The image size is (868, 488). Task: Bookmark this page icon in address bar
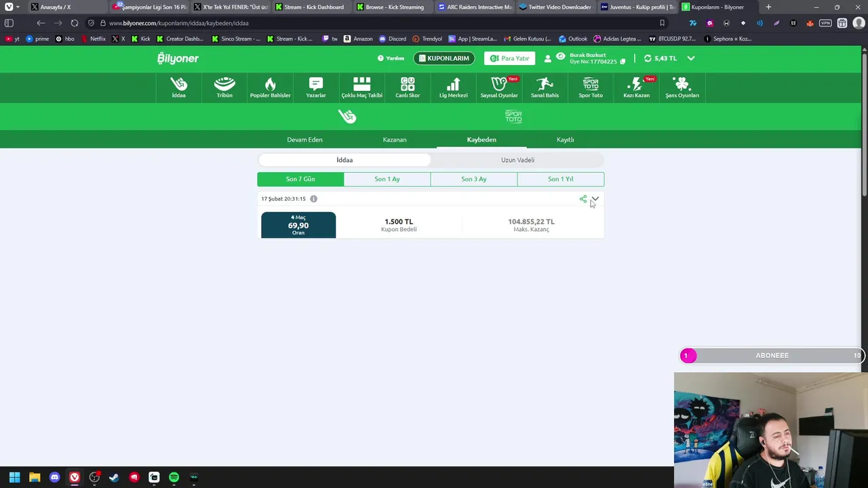662,23
